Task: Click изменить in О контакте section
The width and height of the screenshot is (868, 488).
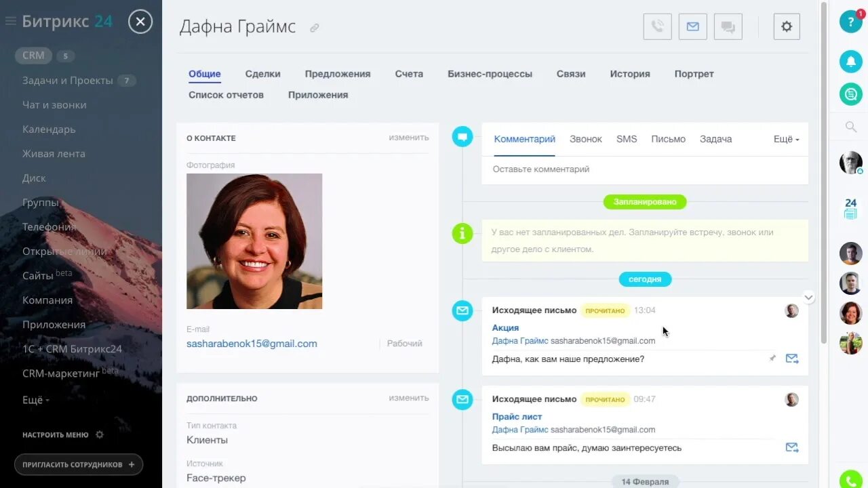Action: coord(409,138)
